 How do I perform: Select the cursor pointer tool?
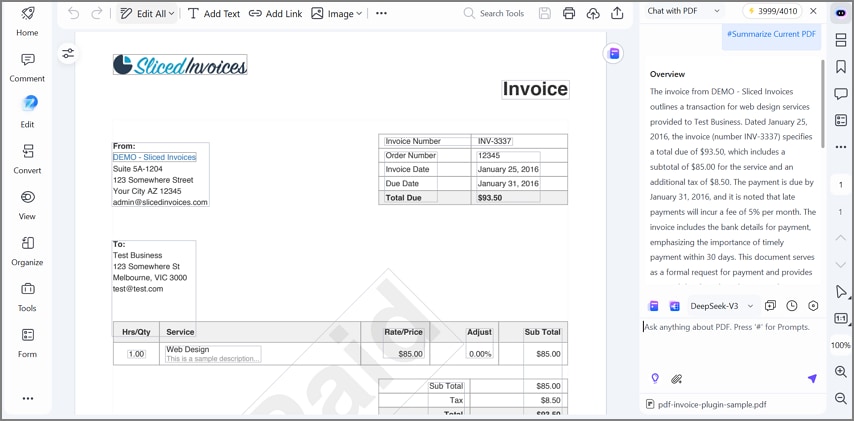(840, 291)
